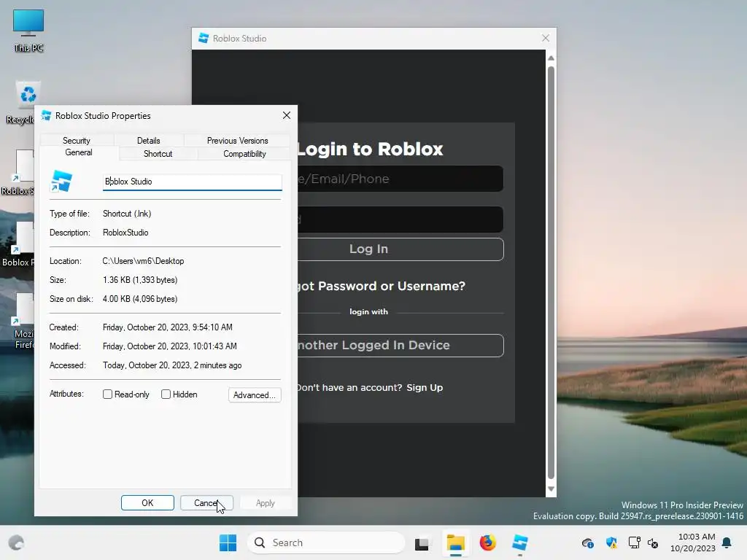This screenshot has height=560, width=747.
Task: Click Another Logged In Device button
Action: 400,345
